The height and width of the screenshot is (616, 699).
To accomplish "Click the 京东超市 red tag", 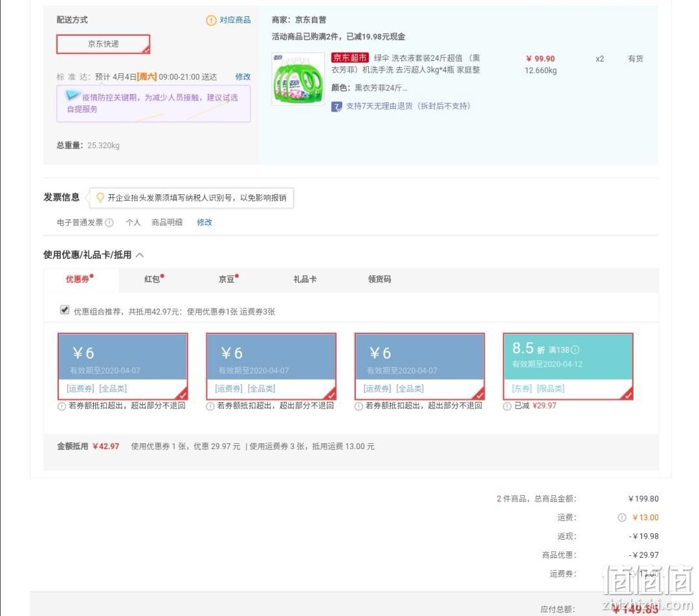I will point(350,58).
